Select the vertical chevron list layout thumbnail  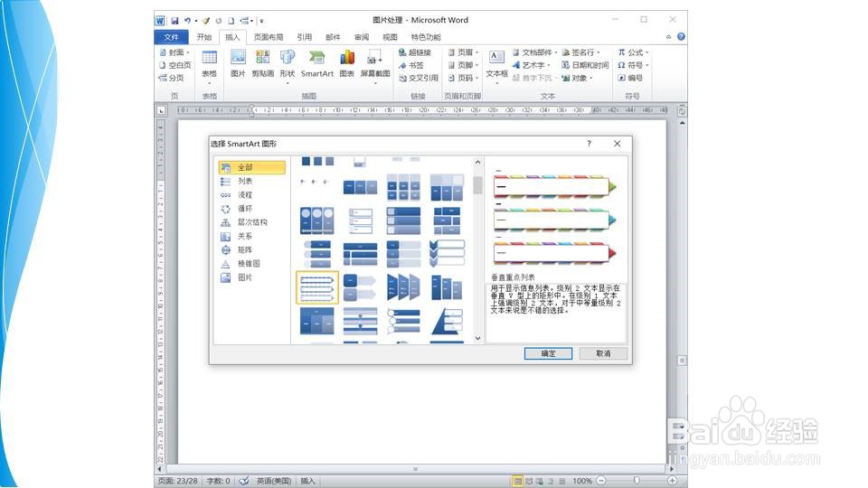coord(447,253)
